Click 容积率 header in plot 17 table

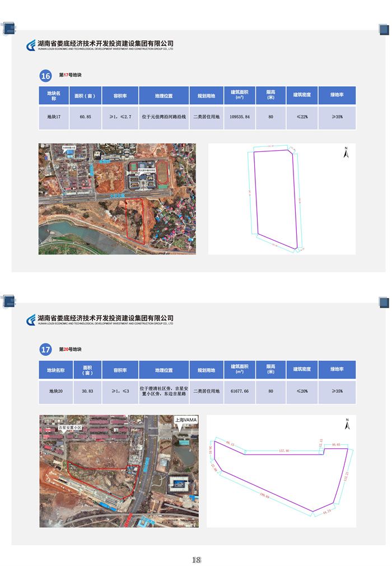[120, 96]
